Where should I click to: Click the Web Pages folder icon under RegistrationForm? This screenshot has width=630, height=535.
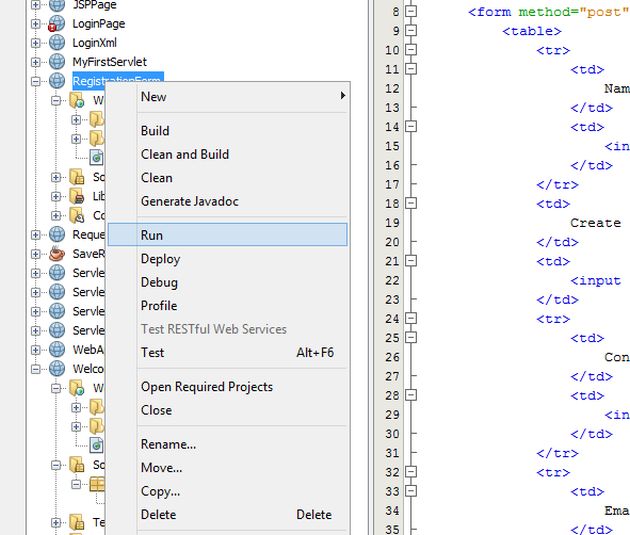[77, 100]
